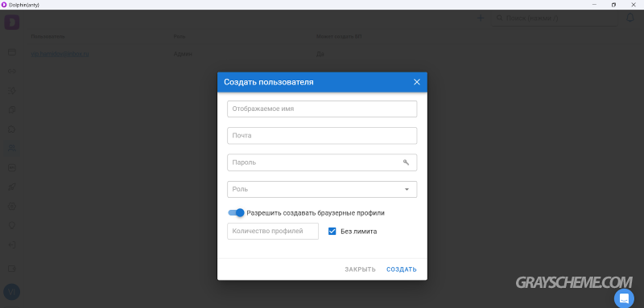
Task: Focus the 'Отображаемое имя' field
Action: tap(322, 109)
